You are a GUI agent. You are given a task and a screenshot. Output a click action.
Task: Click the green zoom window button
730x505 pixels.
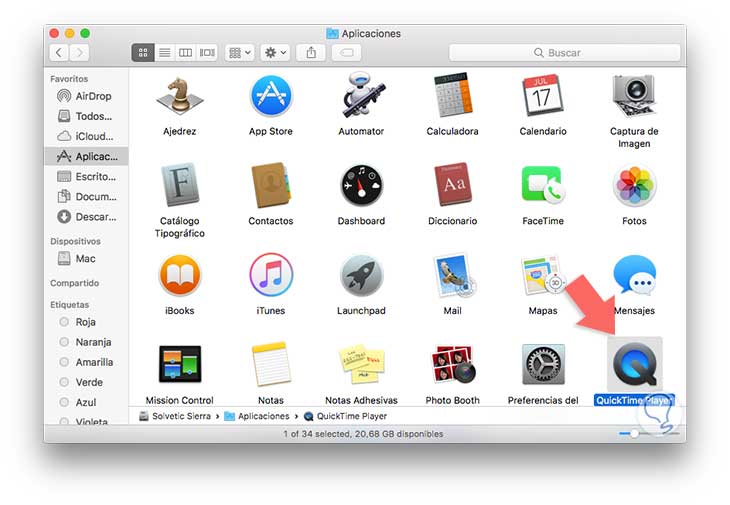(x=85, y=33)
